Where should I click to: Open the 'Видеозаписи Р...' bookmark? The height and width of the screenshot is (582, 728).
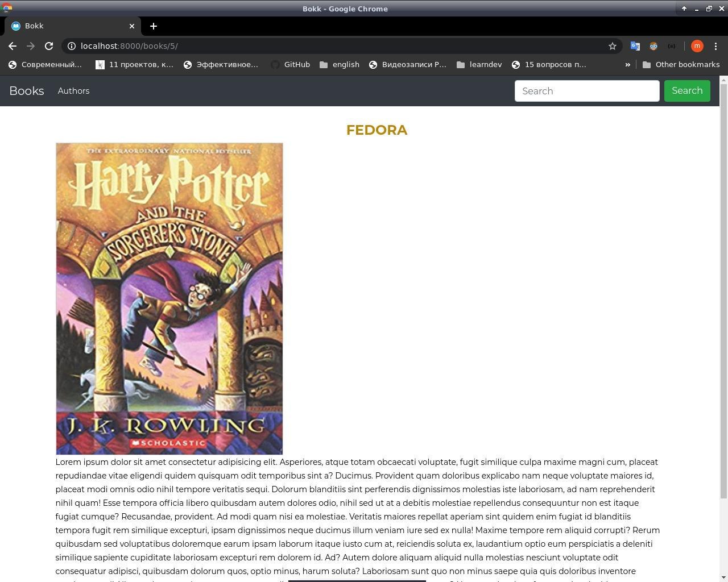407,64
